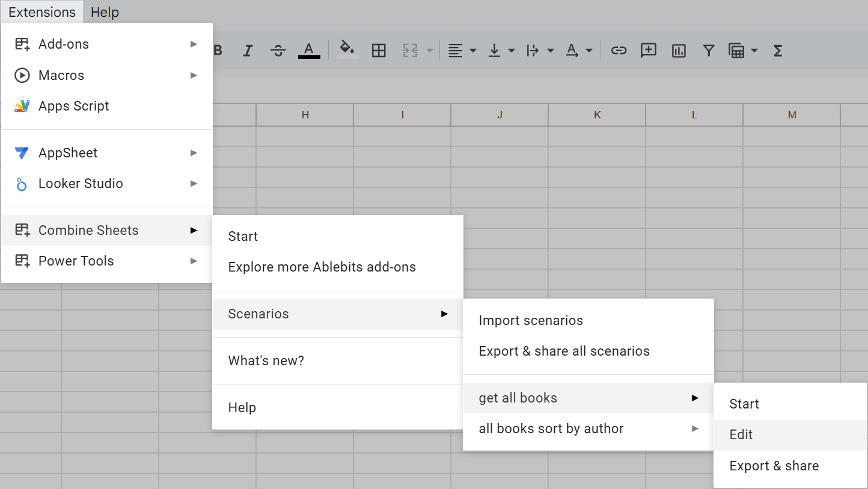Click the create filter icon
The height and width of the screenshot is (489, 868).
pos(709,51)
